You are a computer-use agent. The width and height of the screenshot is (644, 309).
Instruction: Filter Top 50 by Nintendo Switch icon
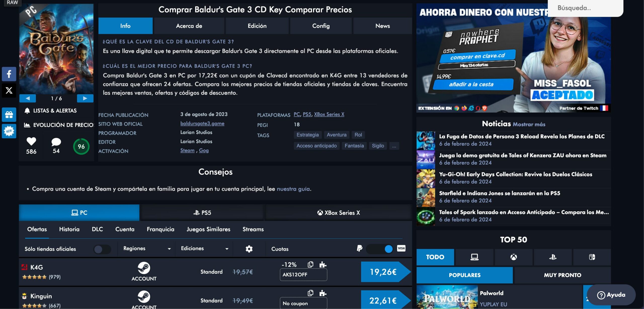click(592, 257)
